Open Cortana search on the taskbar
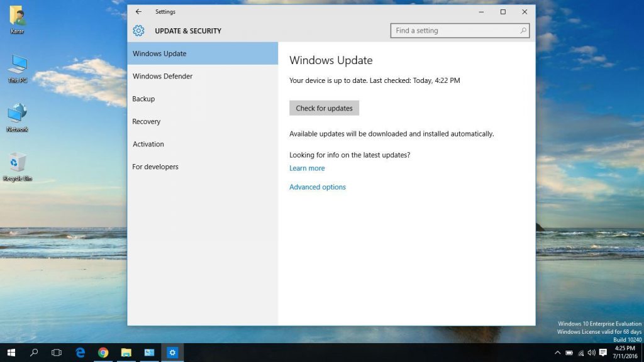 [34, 353]
